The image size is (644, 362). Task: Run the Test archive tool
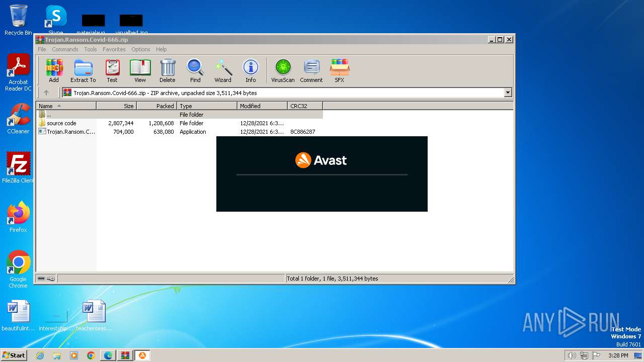pos(112,70)
